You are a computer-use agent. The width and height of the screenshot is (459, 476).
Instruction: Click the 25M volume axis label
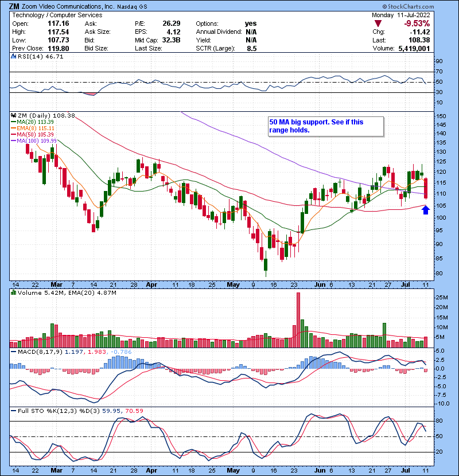[442, 298]
